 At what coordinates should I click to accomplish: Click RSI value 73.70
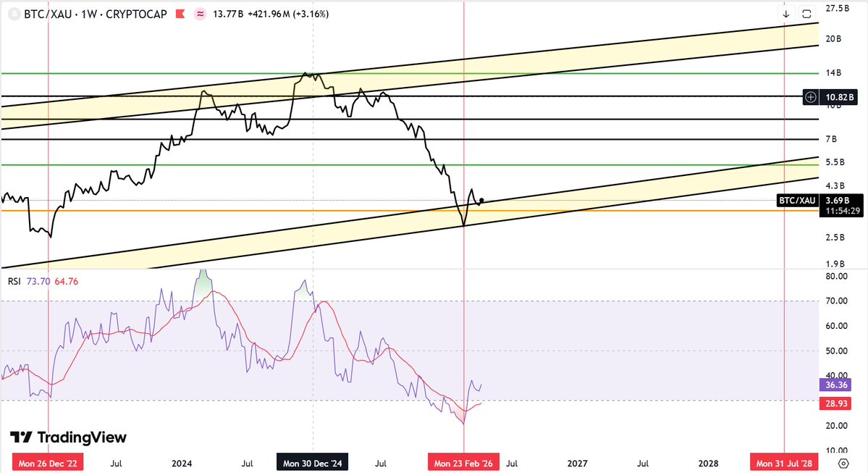[x=38, y=281]
